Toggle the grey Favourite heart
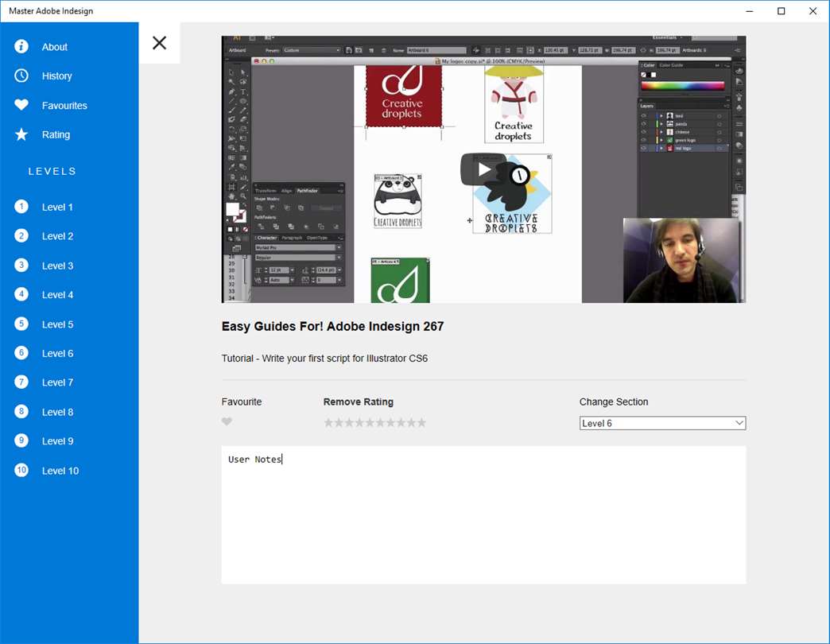The image size is (830, 644). coord(227,421)
